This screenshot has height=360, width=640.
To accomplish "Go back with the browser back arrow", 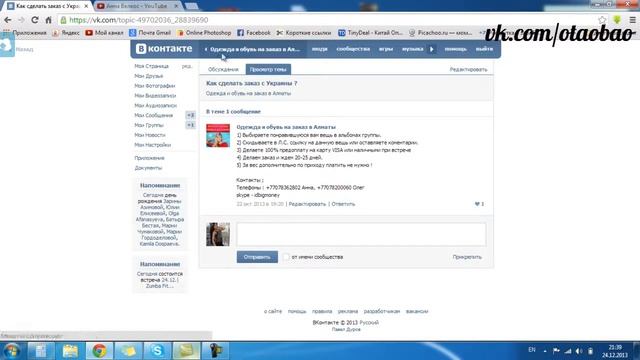I will pos(8,20).
